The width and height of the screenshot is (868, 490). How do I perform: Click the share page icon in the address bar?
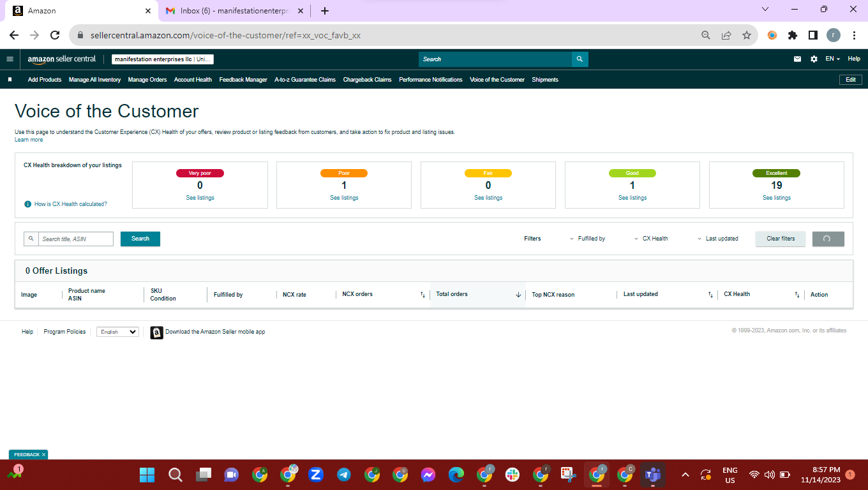coord(726,36)
